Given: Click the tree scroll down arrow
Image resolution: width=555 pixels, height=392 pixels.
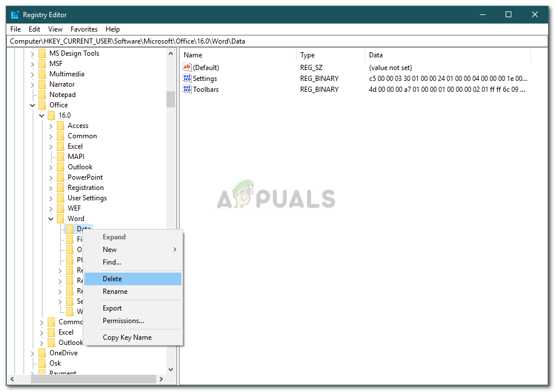Looking at the screenshot, I should [170, 370].
